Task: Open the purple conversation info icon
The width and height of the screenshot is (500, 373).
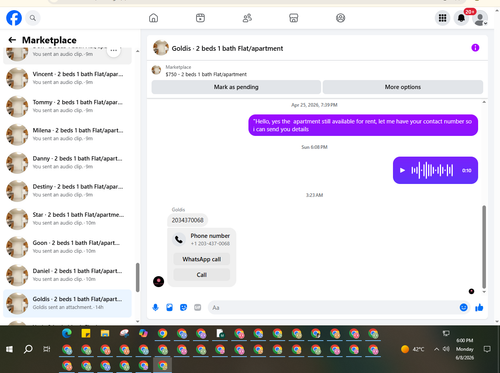Action: point(475,48)
